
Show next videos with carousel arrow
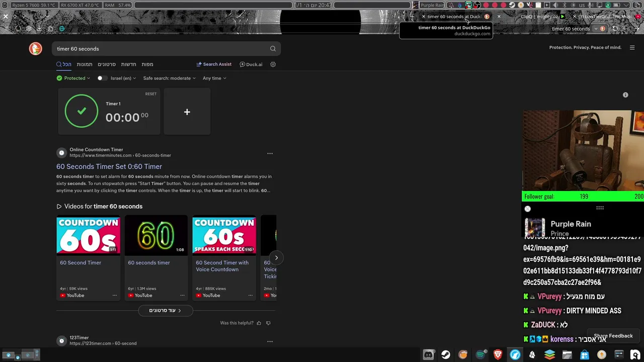click(x=276, y=257)
